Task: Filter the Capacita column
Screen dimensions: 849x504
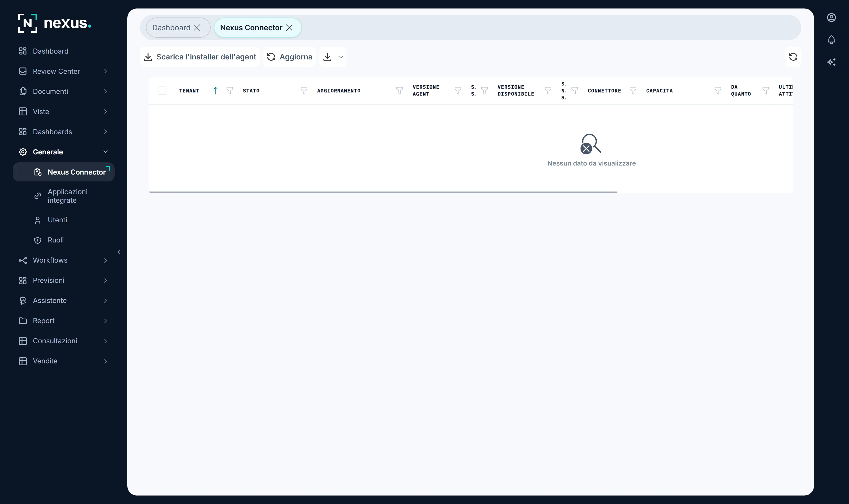Action: (718, 91)
